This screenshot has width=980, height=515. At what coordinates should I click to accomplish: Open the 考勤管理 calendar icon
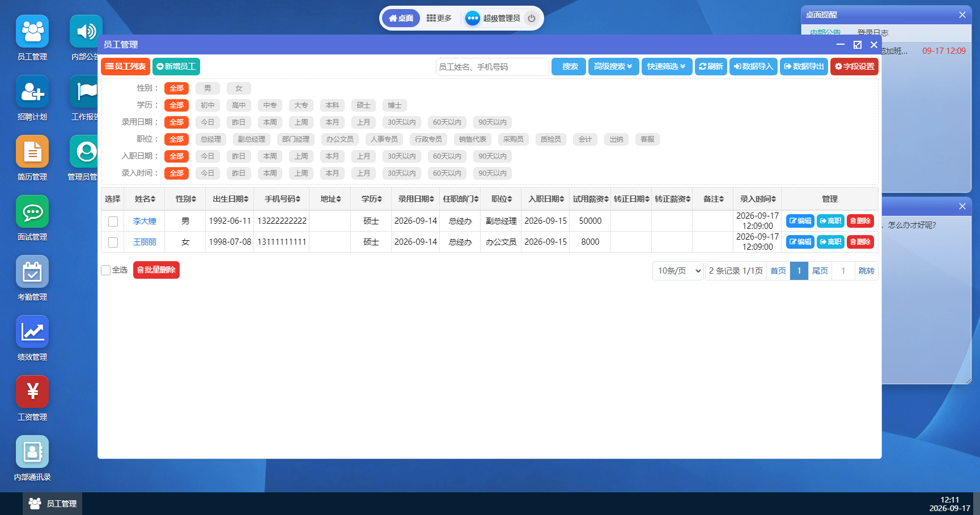coord(32,272)
